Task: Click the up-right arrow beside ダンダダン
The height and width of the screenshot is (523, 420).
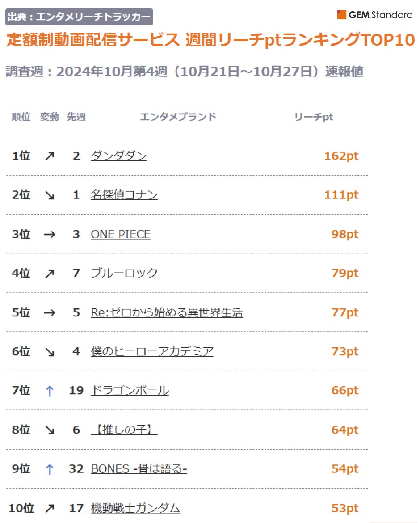Action: pyautogui.click(x=50, y=156)
